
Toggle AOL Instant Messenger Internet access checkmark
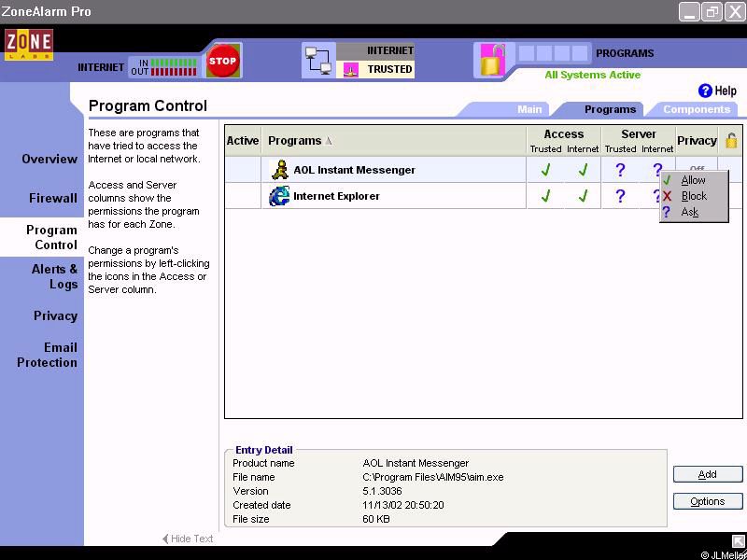[583, 170]
